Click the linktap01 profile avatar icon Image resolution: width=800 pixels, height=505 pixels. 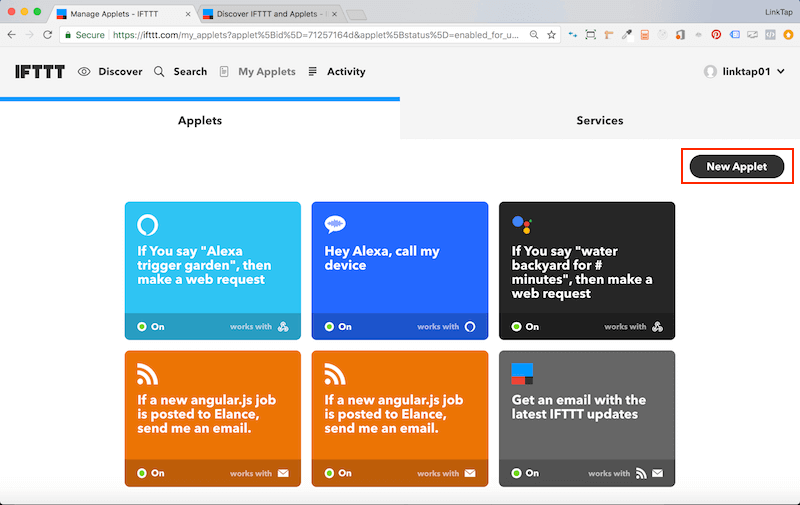coord(710,71)
